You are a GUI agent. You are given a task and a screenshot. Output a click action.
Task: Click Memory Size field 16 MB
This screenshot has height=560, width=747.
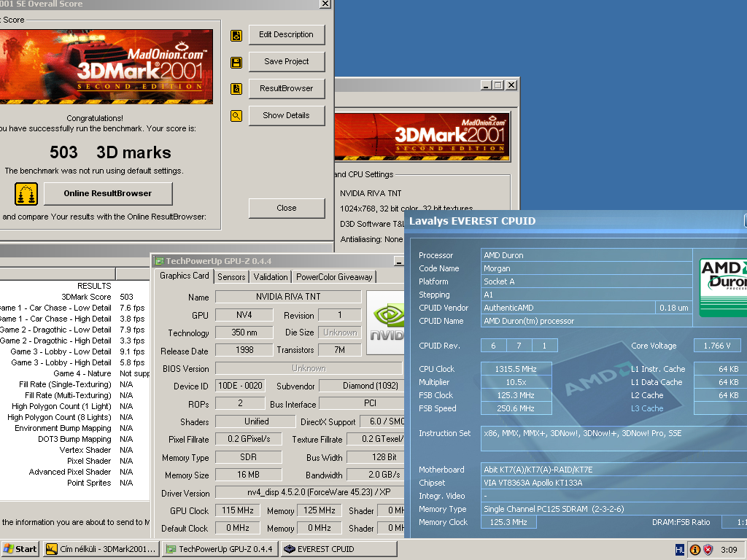(x=248, y=475)
